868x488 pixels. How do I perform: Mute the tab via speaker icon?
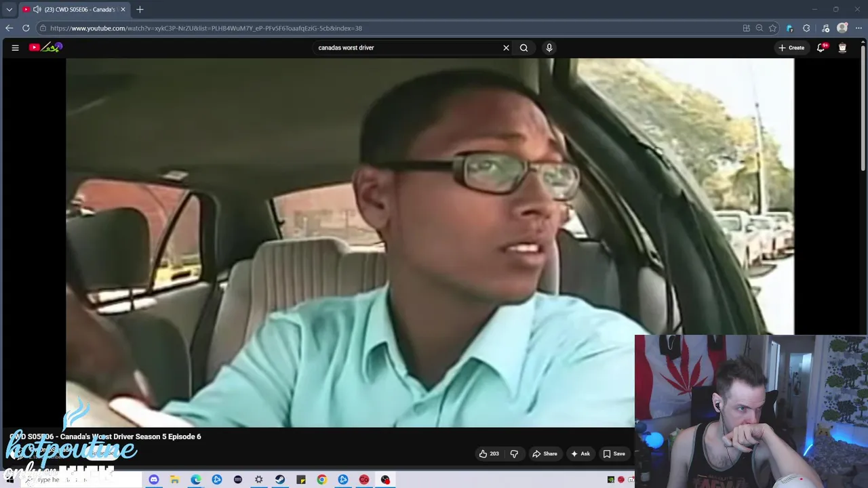coord(37,9)
